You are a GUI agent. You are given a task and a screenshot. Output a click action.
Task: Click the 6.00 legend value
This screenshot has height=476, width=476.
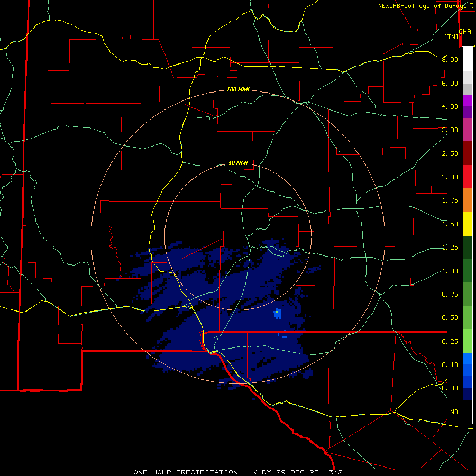point(450,83)
